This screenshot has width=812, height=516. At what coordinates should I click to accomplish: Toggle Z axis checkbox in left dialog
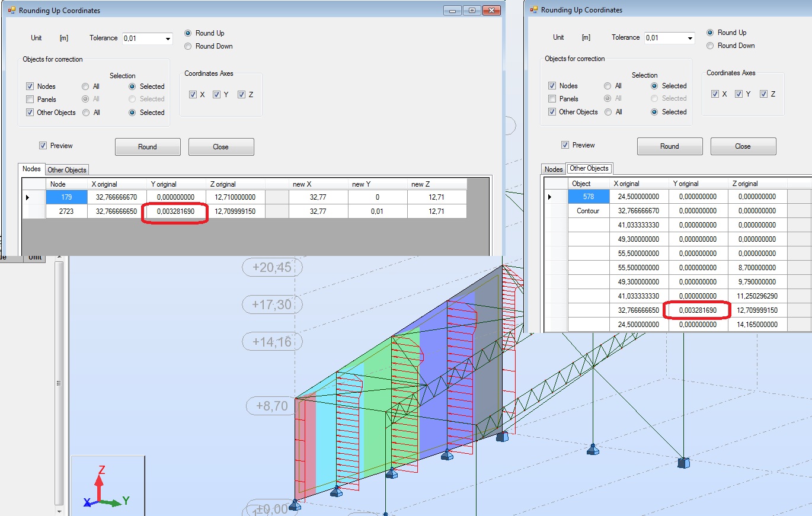(x=241, y=95)
